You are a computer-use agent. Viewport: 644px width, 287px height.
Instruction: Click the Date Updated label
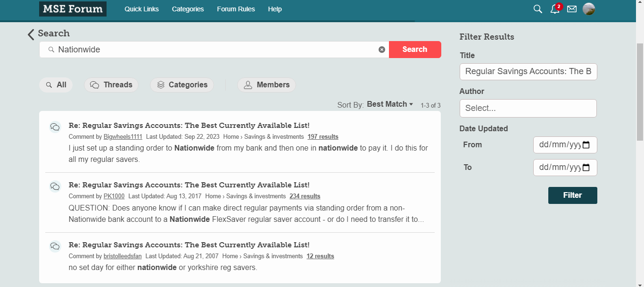pyautogui.click(x=484, y=128)
